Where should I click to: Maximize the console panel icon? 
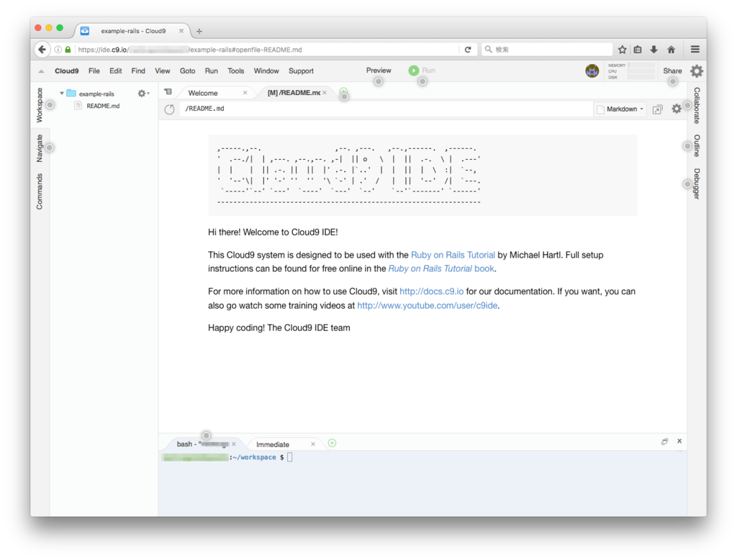pos(664,441)
